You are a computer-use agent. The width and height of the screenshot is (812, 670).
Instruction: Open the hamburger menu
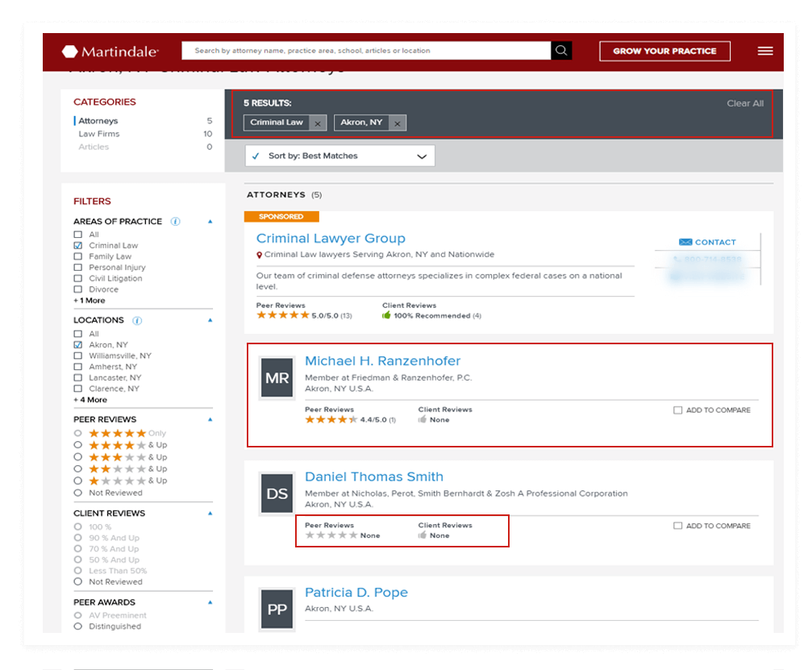(765, 51)
